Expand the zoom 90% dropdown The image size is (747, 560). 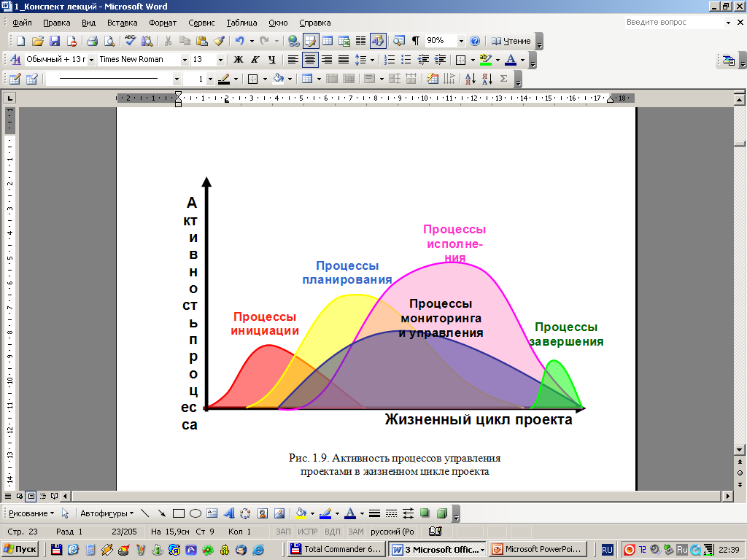coord(461,41)
